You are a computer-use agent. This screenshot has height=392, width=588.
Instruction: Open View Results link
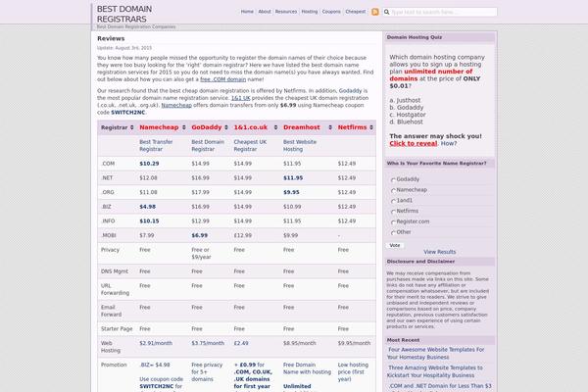pyautogui.click(x=439, y=252)
